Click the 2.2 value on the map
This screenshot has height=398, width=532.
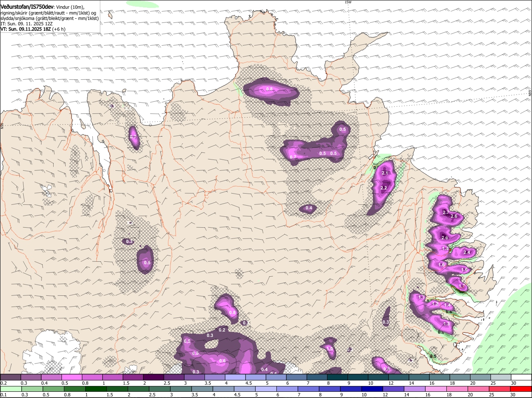point(384,188)
